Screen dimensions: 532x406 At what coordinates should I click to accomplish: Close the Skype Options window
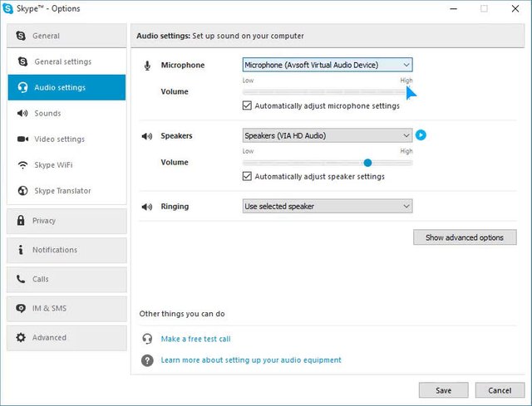point(515,8)
